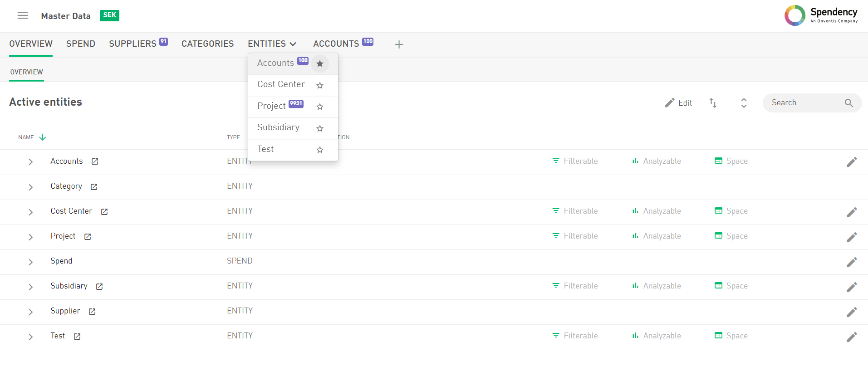Open Accounts entity external link icon
Screen dimensions: 868x391
pyautogui.click(x=95, y=161)
